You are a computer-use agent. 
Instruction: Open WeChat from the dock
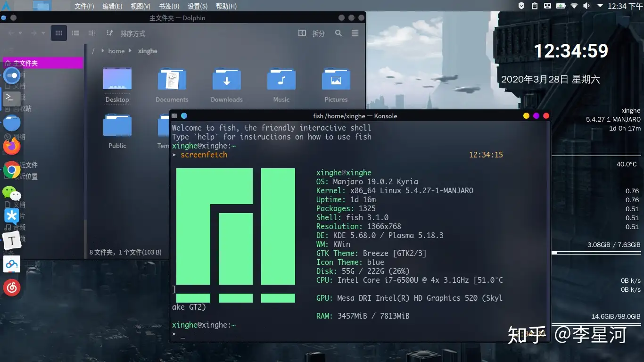[x=12, y=193]
